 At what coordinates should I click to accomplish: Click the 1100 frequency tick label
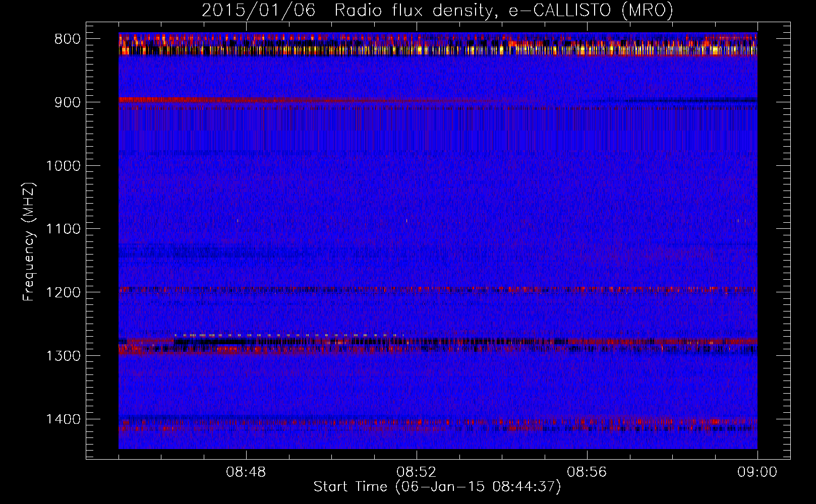tap(64, 229)
